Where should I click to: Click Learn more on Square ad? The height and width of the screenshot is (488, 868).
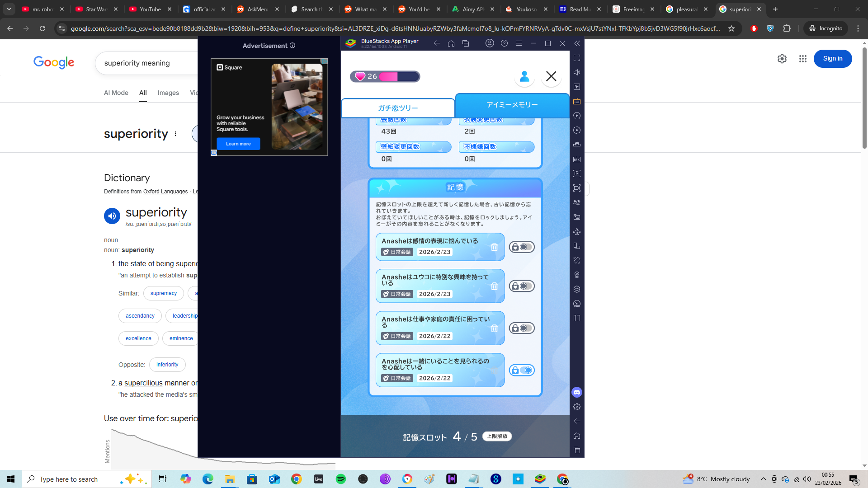point(238,144)
